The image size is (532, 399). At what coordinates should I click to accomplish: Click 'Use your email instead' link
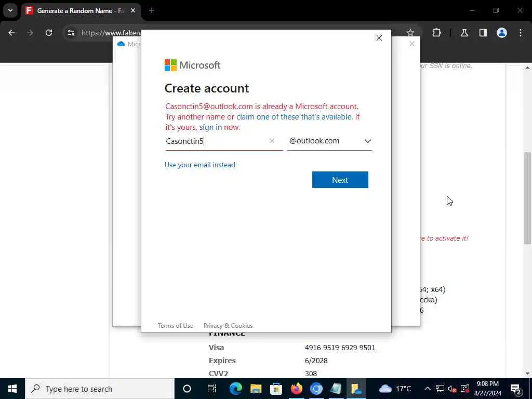200,165
